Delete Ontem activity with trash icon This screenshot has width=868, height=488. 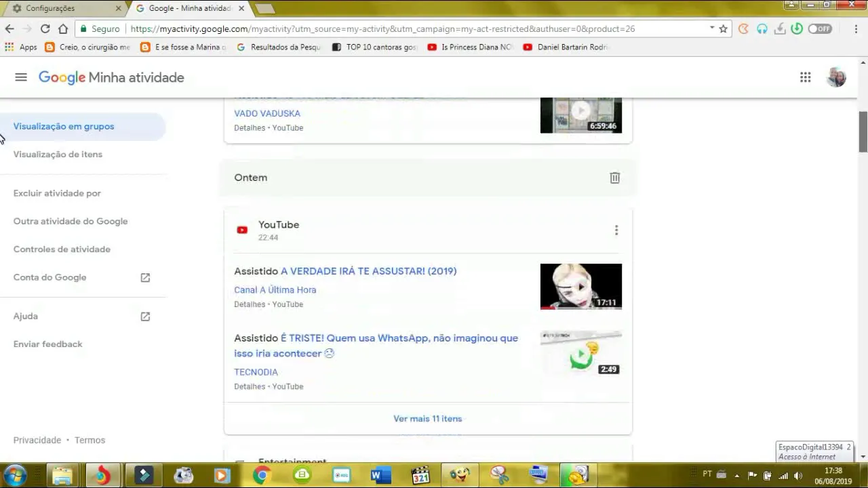614,178
